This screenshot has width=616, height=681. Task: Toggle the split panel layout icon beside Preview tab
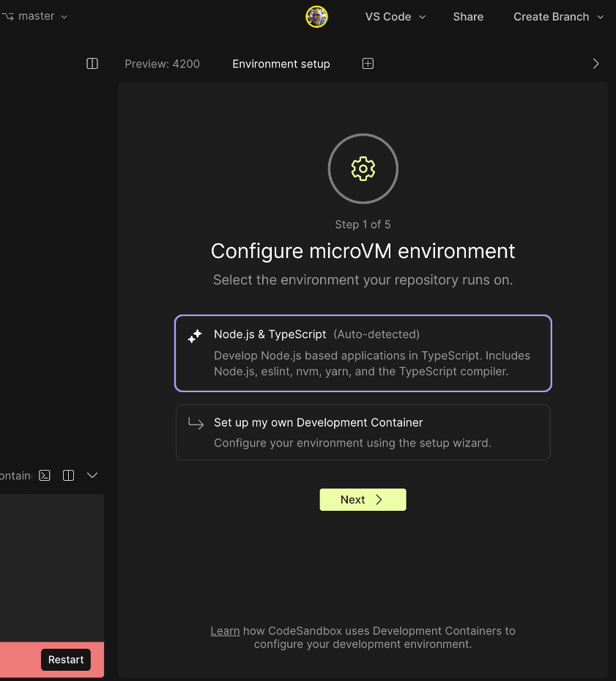(92, 64)
